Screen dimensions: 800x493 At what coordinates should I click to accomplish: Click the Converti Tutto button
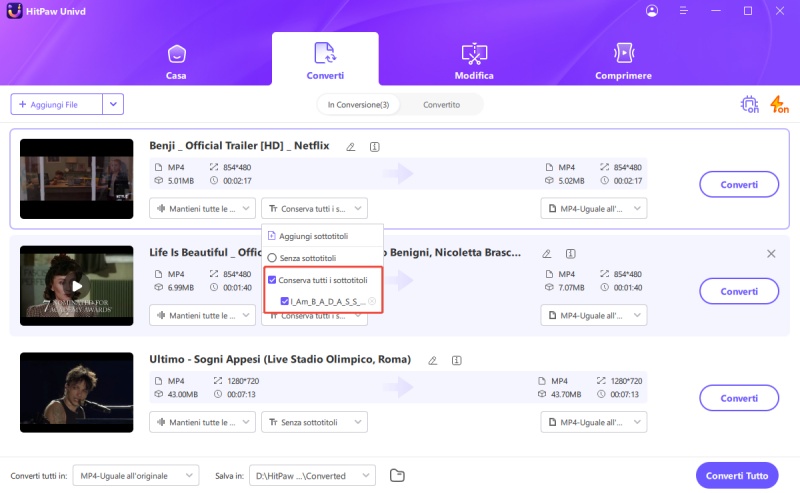(x=736, y=475)
